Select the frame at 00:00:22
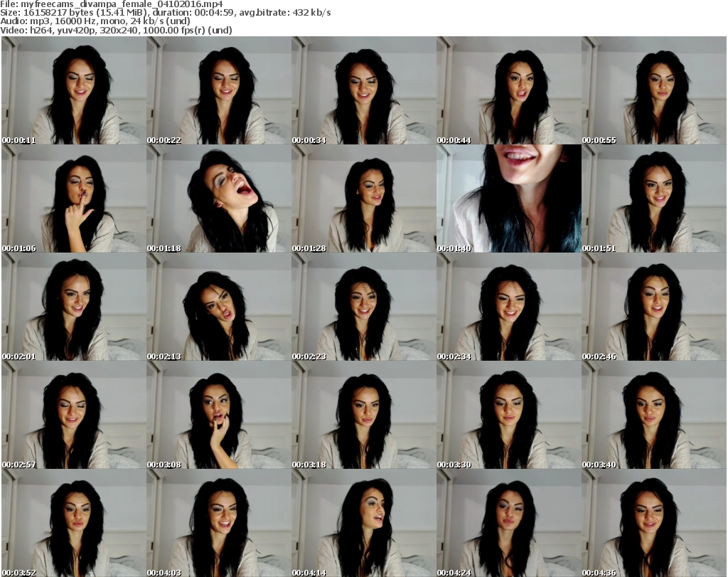 point(218,90)
